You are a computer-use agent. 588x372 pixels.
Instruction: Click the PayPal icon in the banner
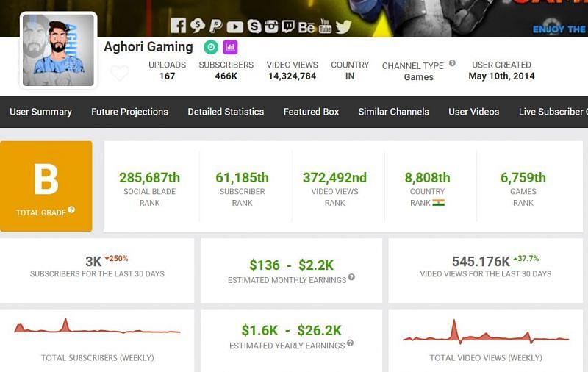click(215, 26)
